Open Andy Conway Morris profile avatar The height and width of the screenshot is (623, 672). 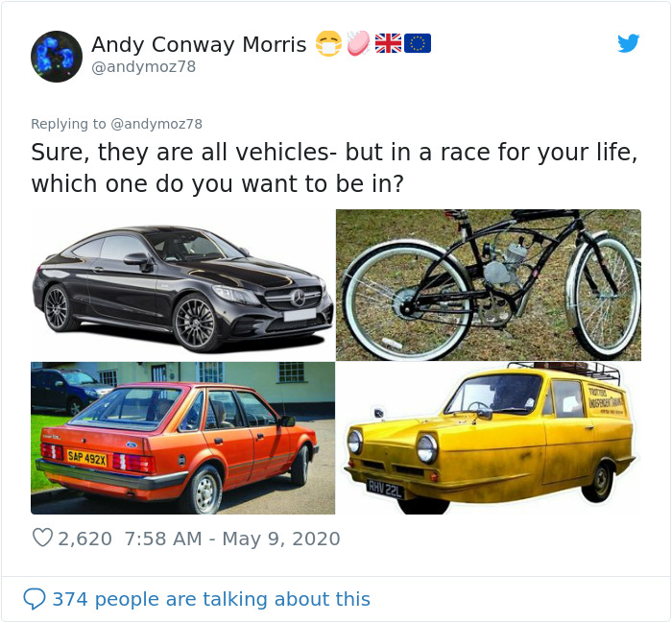pyautogui.click(x=57, y=57)
